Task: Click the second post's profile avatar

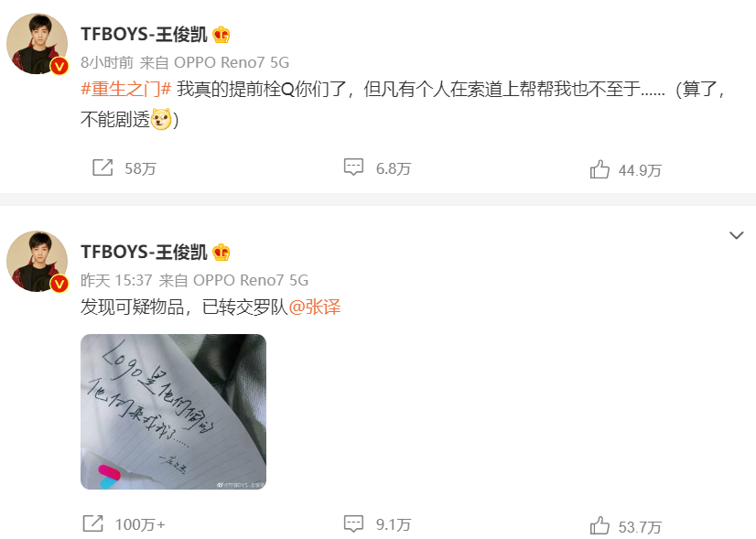Action: point(38,262)
